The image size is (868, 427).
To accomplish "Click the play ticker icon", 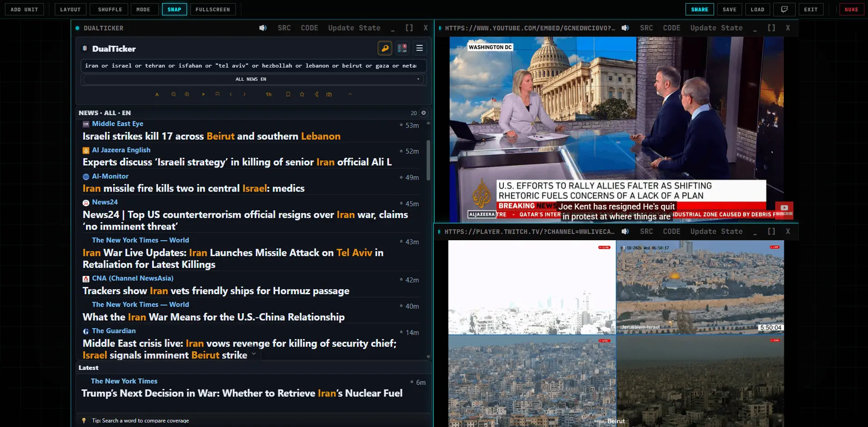I will (204, 94).
